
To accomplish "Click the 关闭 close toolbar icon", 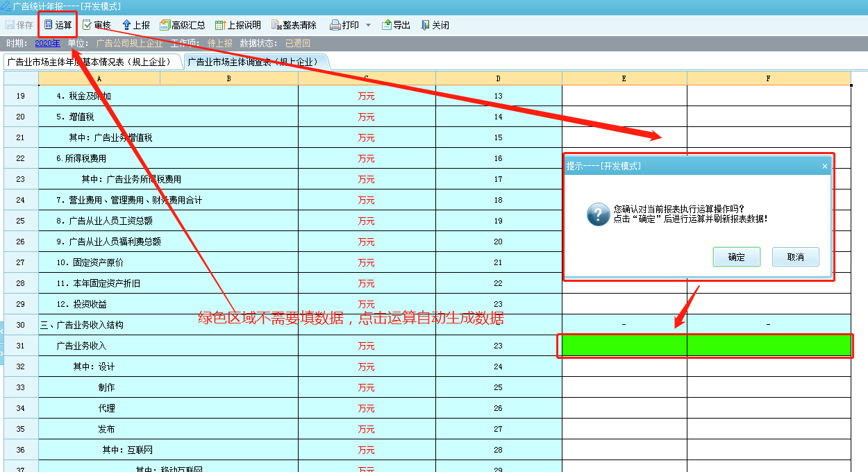I will click(426, 25).
